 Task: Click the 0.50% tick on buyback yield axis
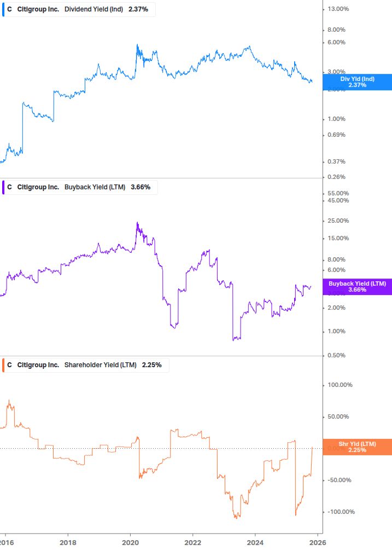pyautogui.click(x=336, y=355)
